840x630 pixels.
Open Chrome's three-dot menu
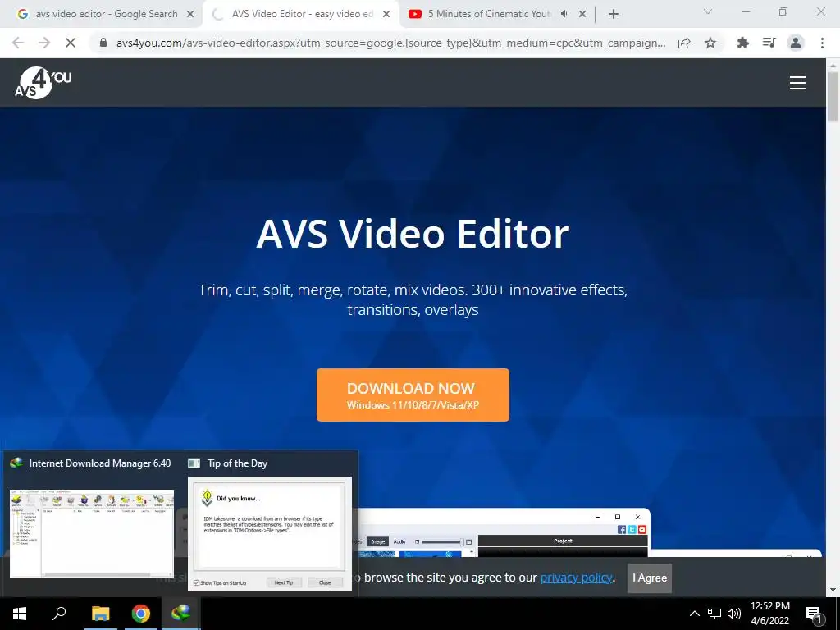tap(822, 43)
